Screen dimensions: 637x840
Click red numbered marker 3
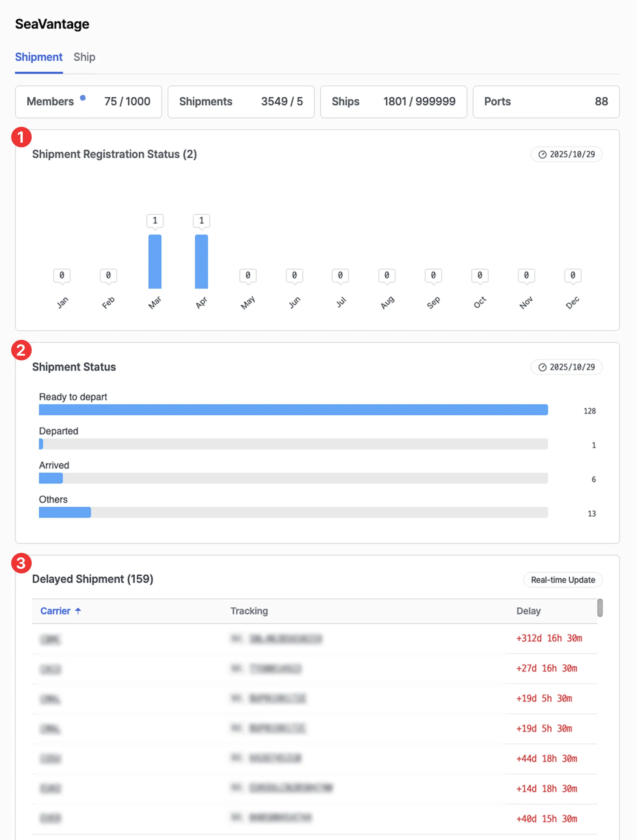pyautogui.click(x=21, y=563)
